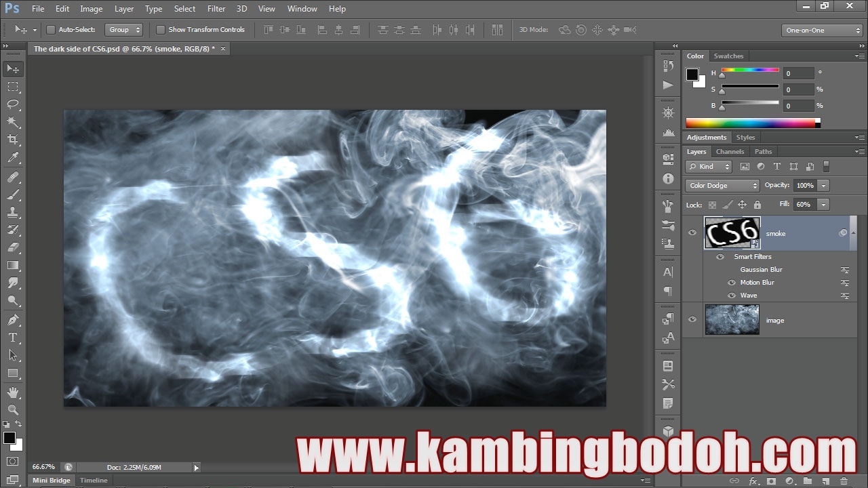Hide the smoke layer

(692, 233)
